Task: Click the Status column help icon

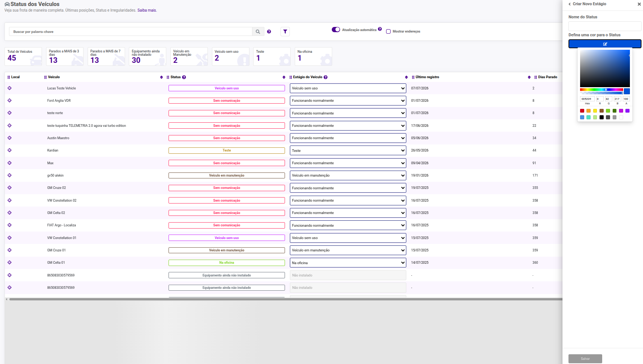Action: (x=184, y=77)
